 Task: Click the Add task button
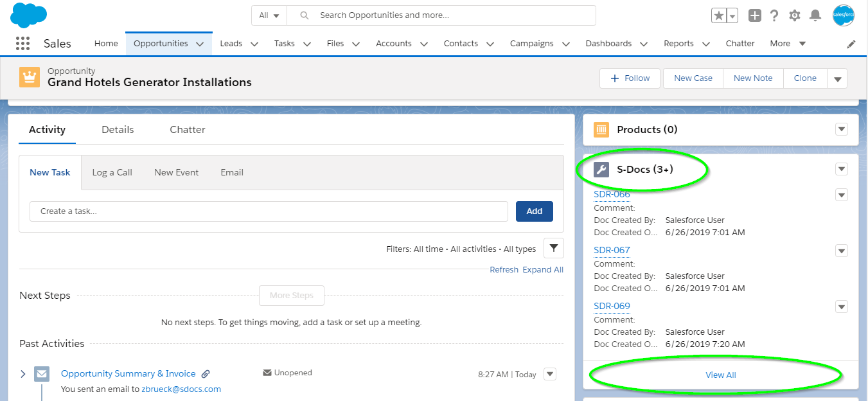[x=535, y=211]
